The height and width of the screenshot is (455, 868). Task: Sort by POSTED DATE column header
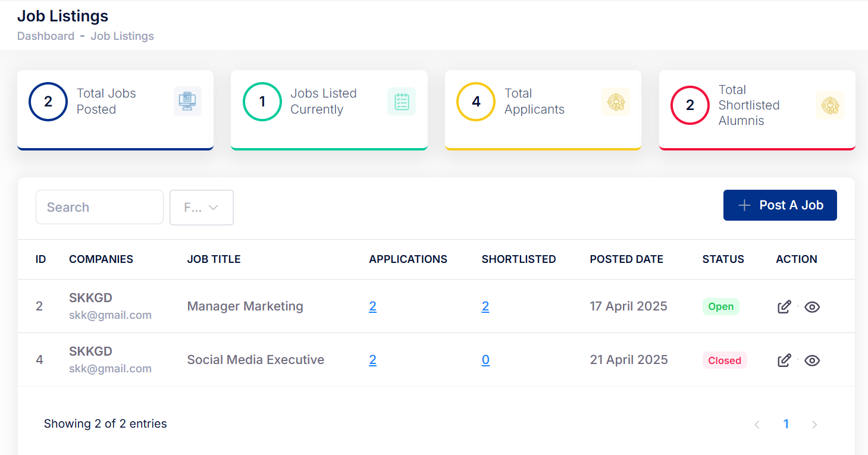(x=626, y=259)
